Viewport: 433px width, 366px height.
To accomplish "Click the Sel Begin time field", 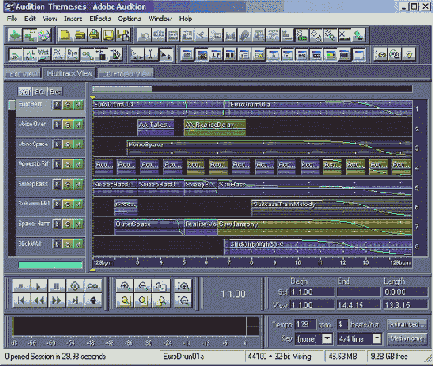I will [312, 292].
